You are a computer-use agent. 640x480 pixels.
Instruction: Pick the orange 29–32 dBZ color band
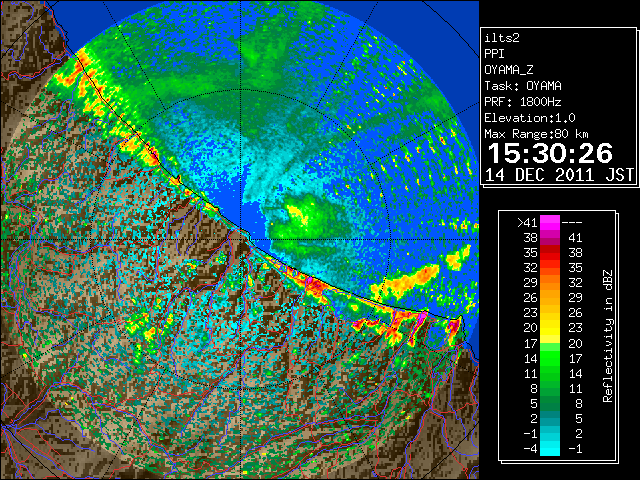pos(550,283)
